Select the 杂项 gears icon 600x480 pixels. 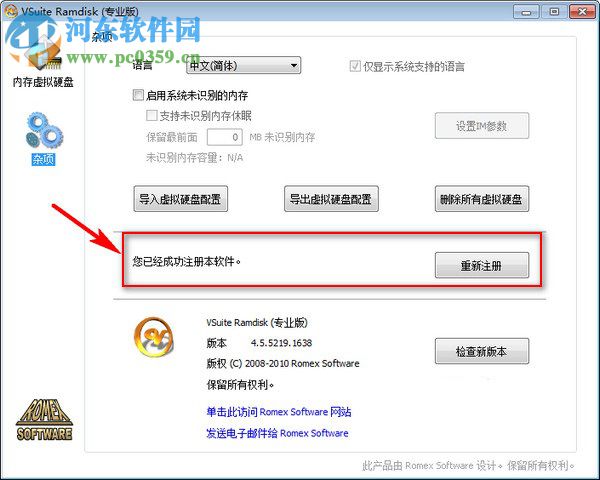(44, 131)
